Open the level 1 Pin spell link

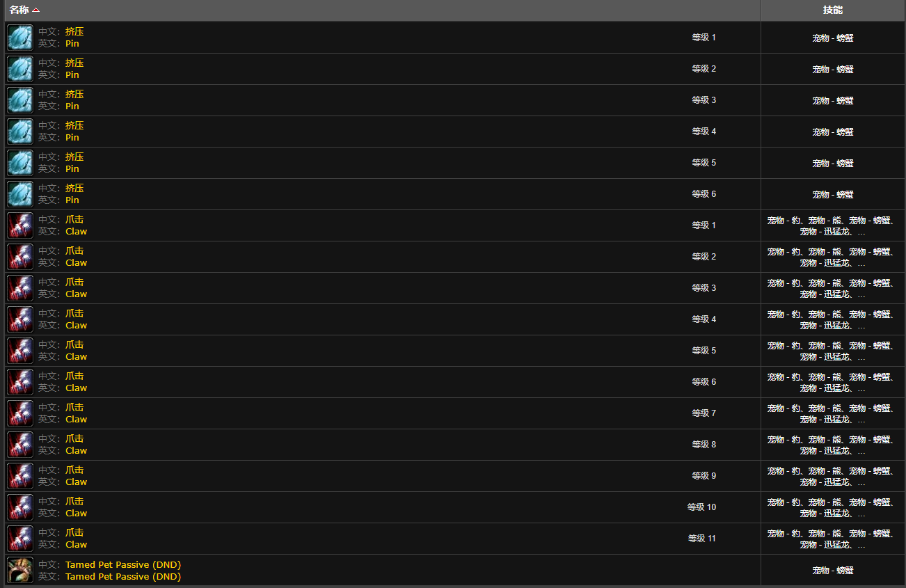pyautogui.click(x=72, y=43)
